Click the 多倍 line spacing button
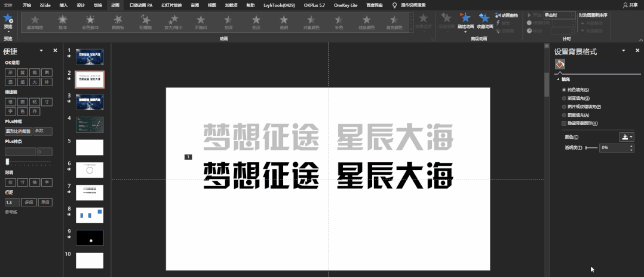 (28, 202)
